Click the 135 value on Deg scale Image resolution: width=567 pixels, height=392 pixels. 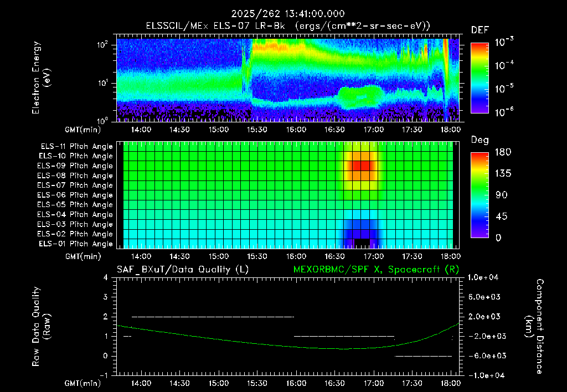pyautogui.click(x=503, y=174)
